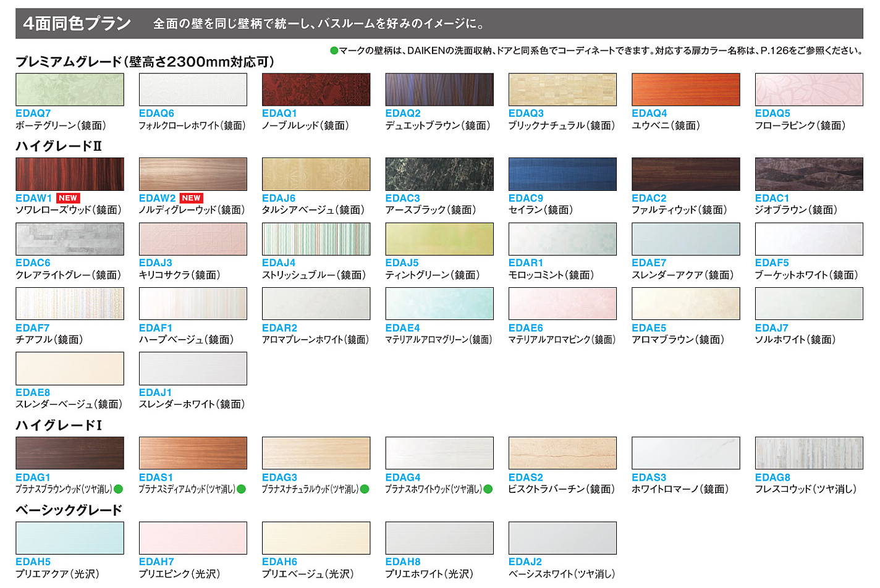880x588 pixels.
Task: Choose the EDAH6 プリエベージュ swatch
Action: 316,538
